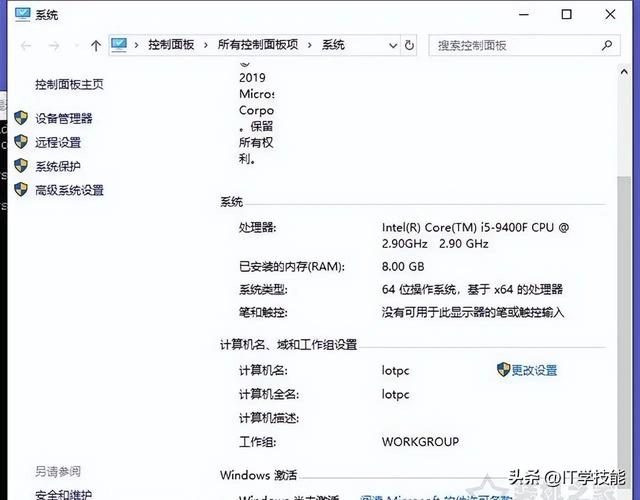640x500 pixels.
Task: Click installed memory value 8.00 GB
Action: [x=403, y=267]
